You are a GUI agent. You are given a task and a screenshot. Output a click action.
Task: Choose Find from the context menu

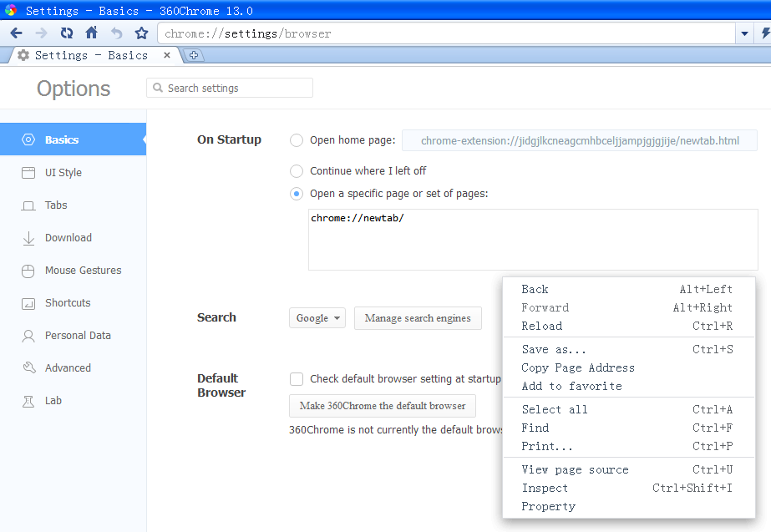click(628, 428)
